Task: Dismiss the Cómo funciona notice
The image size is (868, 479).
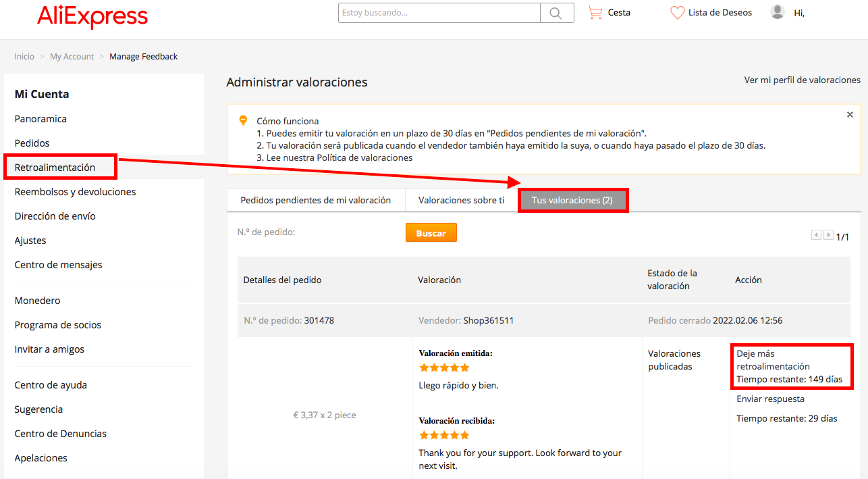Action: pos(850,114)
